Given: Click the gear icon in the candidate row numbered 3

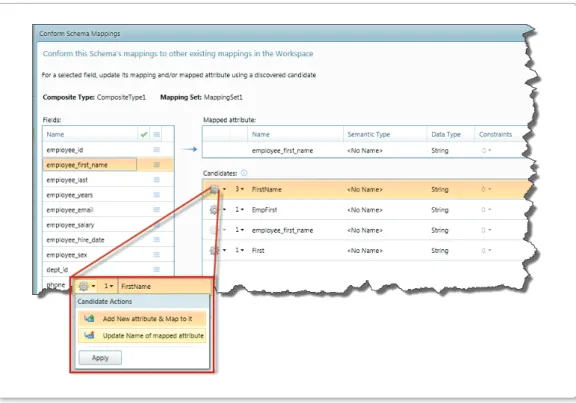Looking at the screenshot, I should (x=214, y=190).
